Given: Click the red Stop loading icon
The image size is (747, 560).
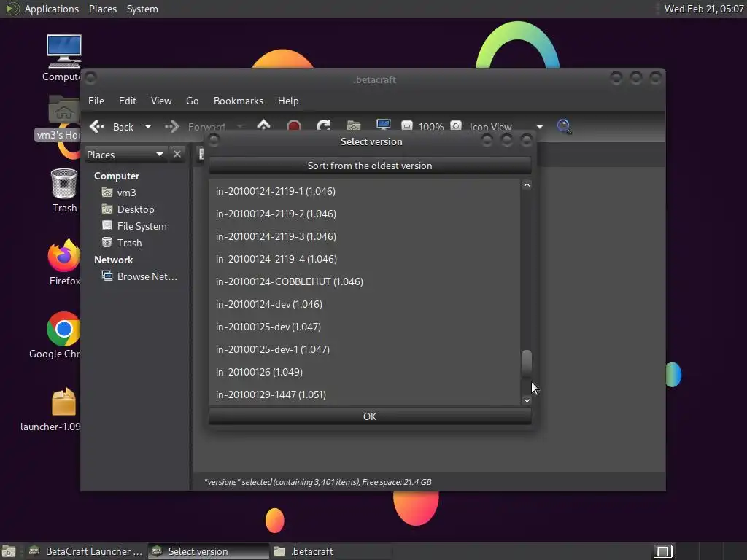Looking at the screenshot, I should (x=294, y=126).
